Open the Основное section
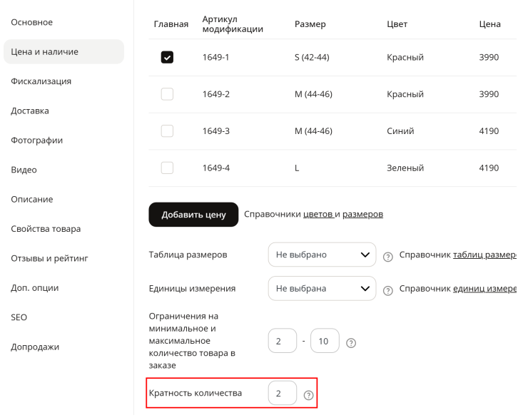Screen dimensions: 528x420 coord(31,22)
